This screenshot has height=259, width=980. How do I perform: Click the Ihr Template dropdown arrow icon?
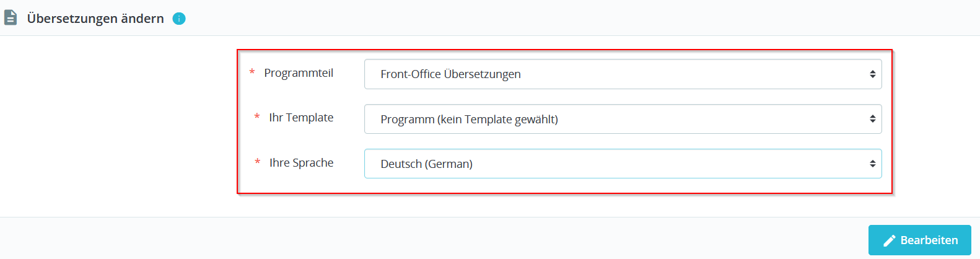pyautogui.click(x=872, y=119)
